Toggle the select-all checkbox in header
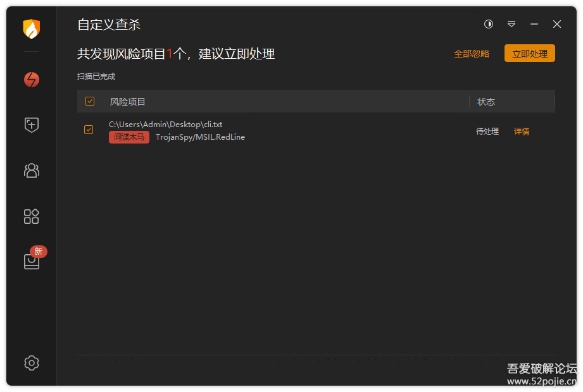The width and height of the screenshot is (583, 392). [x=90, y=101]
